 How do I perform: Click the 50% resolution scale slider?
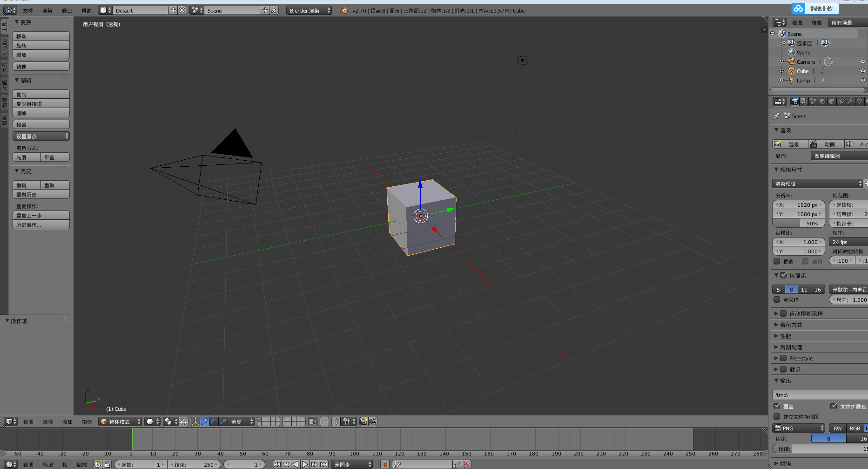point(798,224)
